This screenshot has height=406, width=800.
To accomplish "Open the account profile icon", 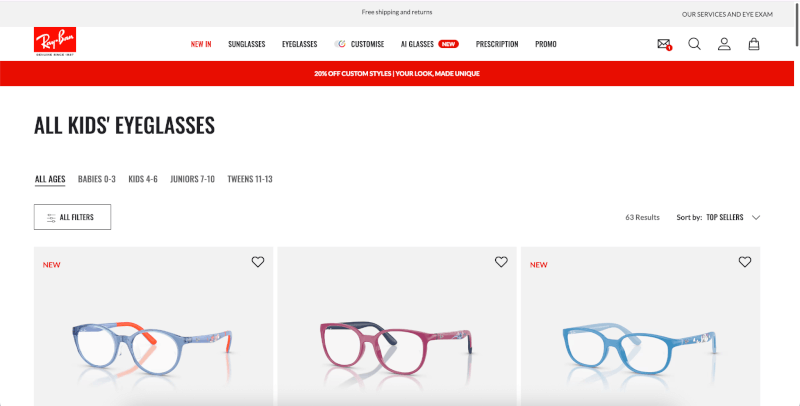I will coord(724,44).
